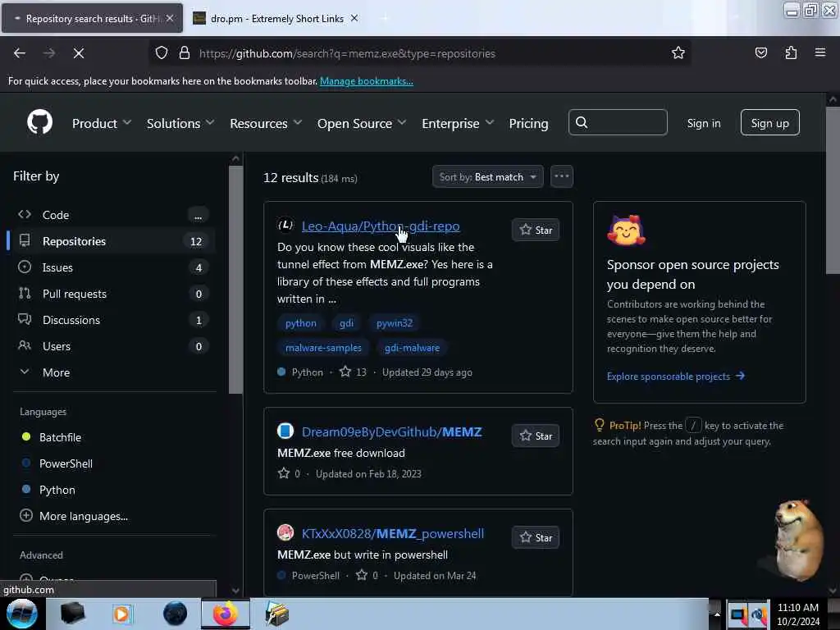Close the Repository search results tab
This screenshot has height=630, width=840.
point(170,18)
